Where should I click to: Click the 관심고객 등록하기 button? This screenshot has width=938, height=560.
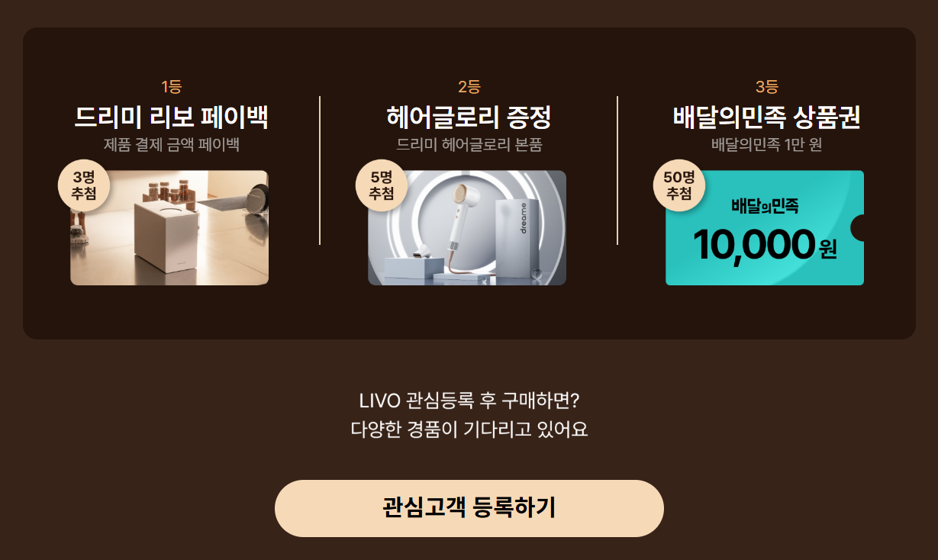pyautogui.click(x=469, y=508)
